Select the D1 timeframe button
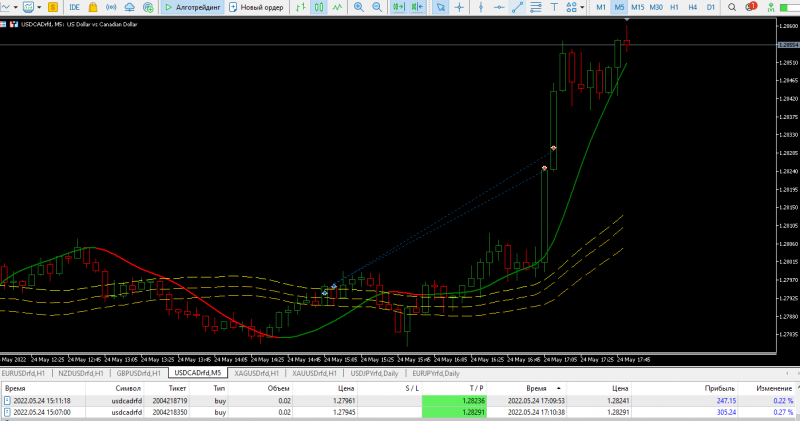 (711, 7)
